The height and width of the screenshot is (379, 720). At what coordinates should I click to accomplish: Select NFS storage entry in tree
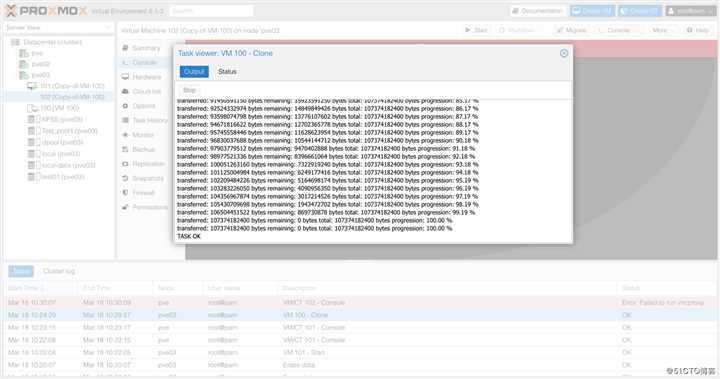click(62, 119)
